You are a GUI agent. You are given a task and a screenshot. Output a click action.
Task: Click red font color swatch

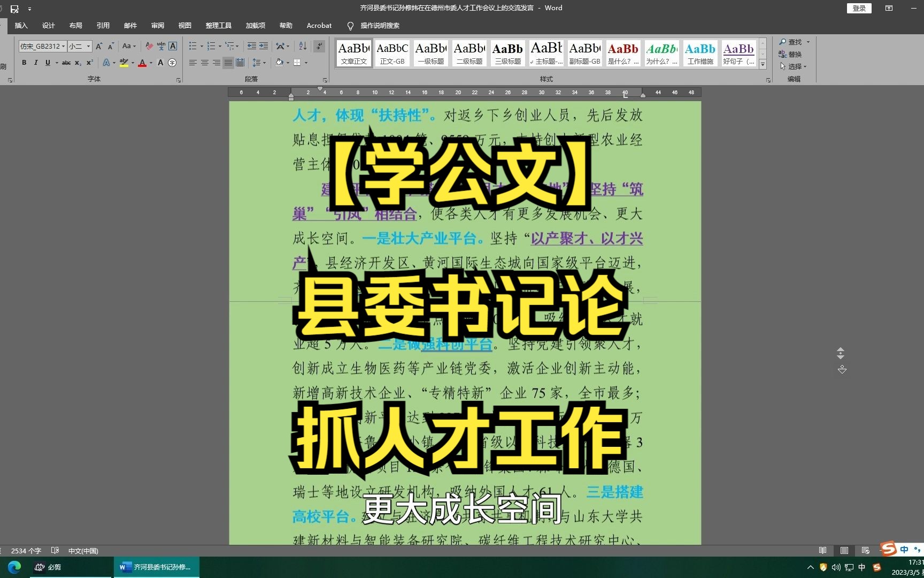[142, 63]
